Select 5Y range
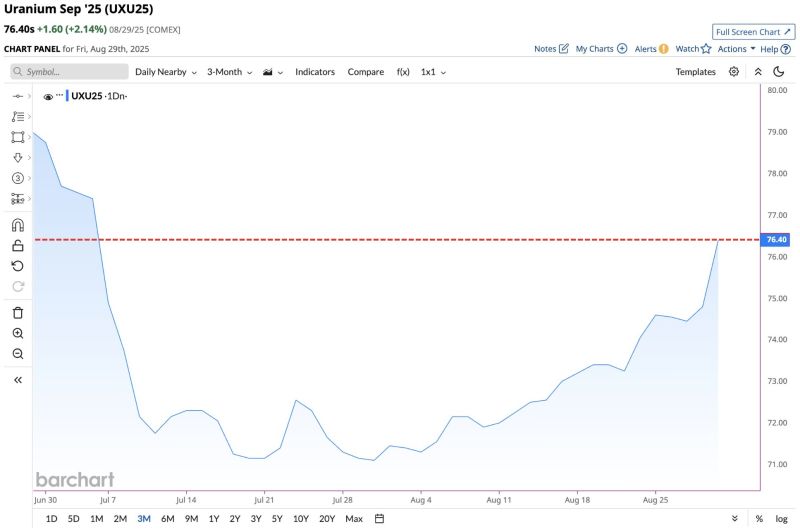The image size is (800, 532). [277, 519]
